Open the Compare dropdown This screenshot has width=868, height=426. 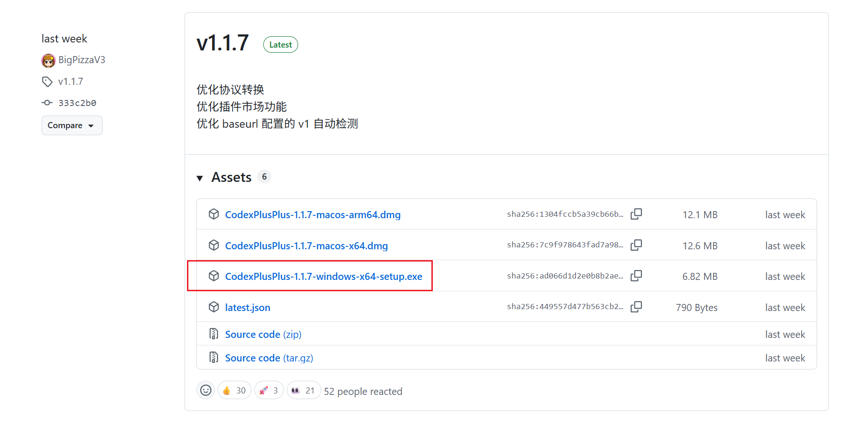[x=72, y=125]
